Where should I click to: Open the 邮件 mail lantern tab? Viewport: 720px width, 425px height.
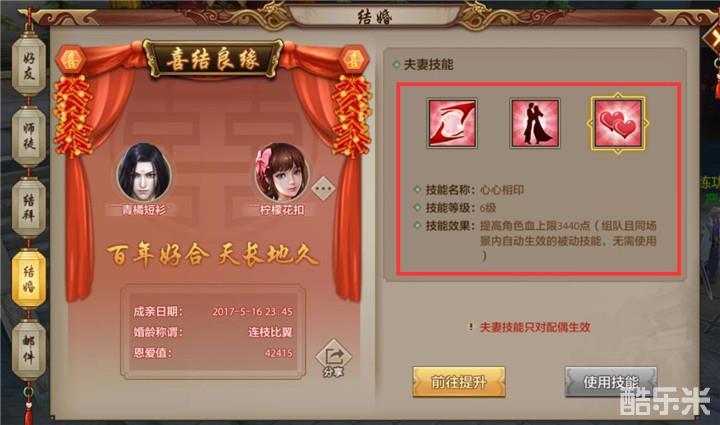pyautogui.click(x=29, y=349)
